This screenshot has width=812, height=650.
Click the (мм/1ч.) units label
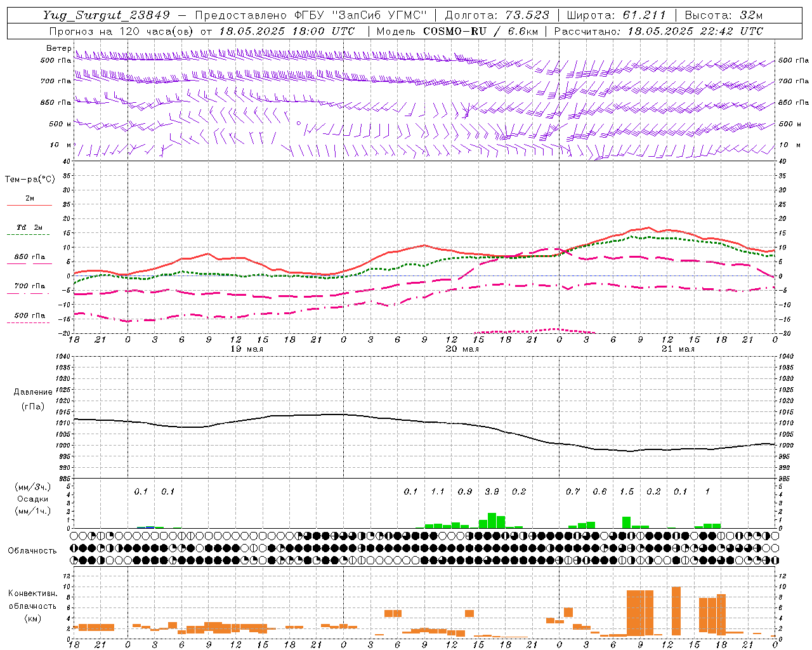click(33, 510)
